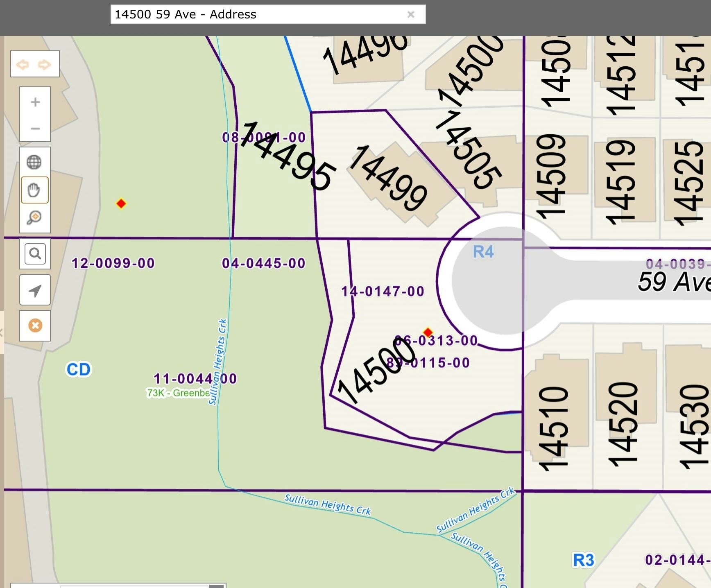
Task: Activate the zoom-to-selection magnifier tool
Action: coord(34,217)
